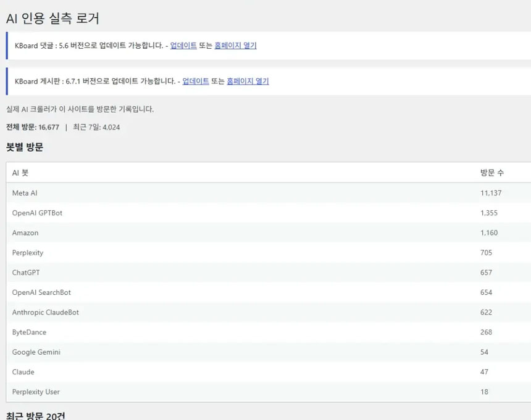Viewport: 531px width, 420px height.
Task: Click the Google Gemini row
Action: [x=269, y=352]
